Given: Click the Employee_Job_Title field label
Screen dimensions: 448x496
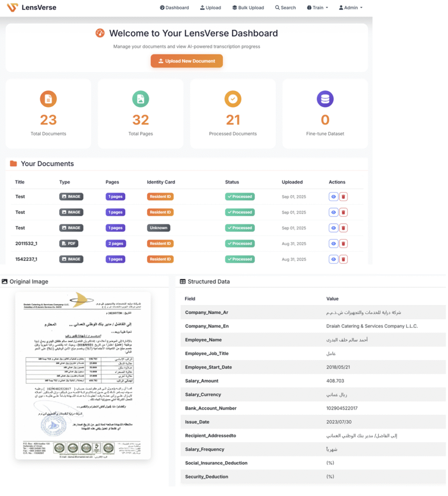Looking at the screenshot, I should (207, 353).
